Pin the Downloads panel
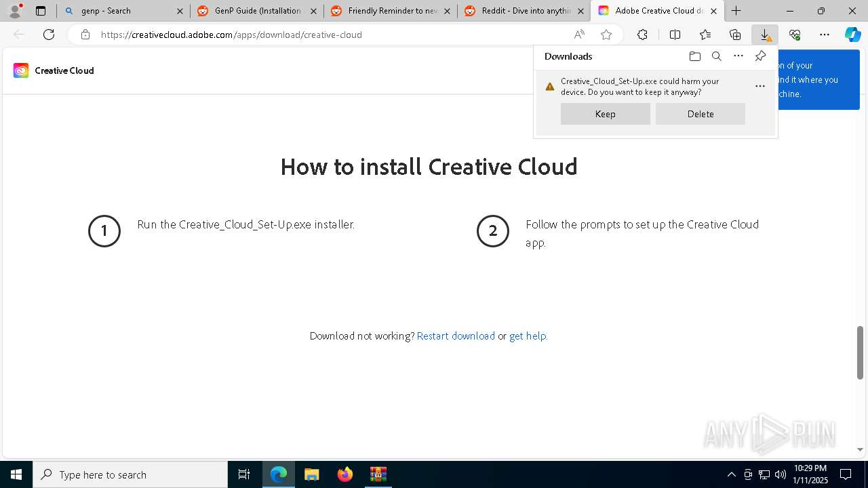Screen dimensions: 868x488 pos(760,56)
